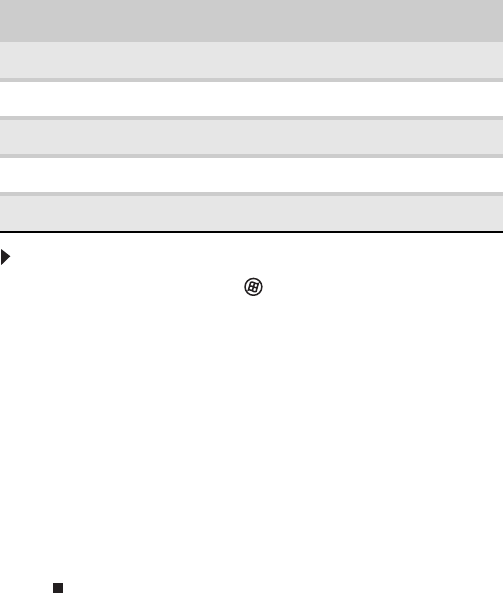The image size is (503, 594).
Task: Click the dark gray table header band
Action: (x=252, y=21)
